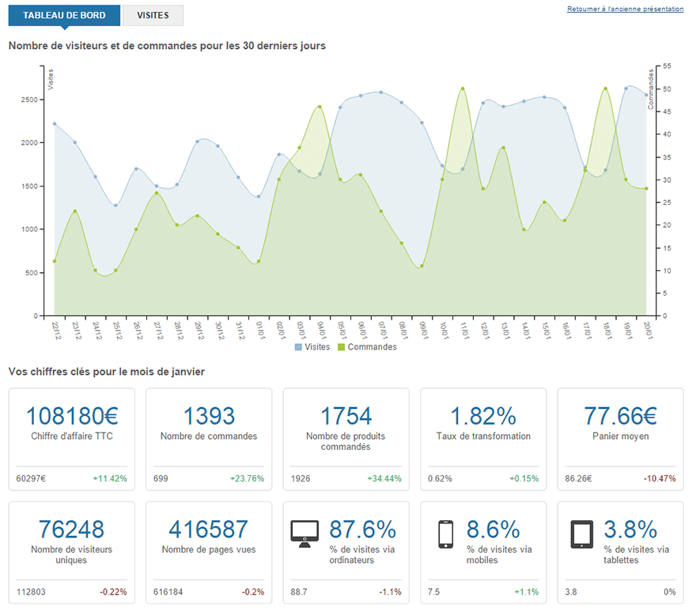Click the -1.1% desktop visits change
The image size is (696, 616).
pyautogui.click(x=390, y=591)
